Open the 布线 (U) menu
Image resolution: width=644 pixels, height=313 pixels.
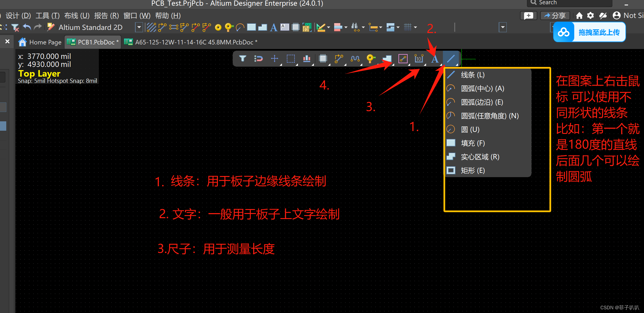tap(77, 16)
